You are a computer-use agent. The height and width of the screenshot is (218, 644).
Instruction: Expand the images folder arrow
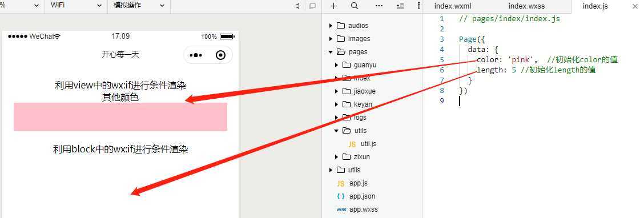[x=331, y=39]
